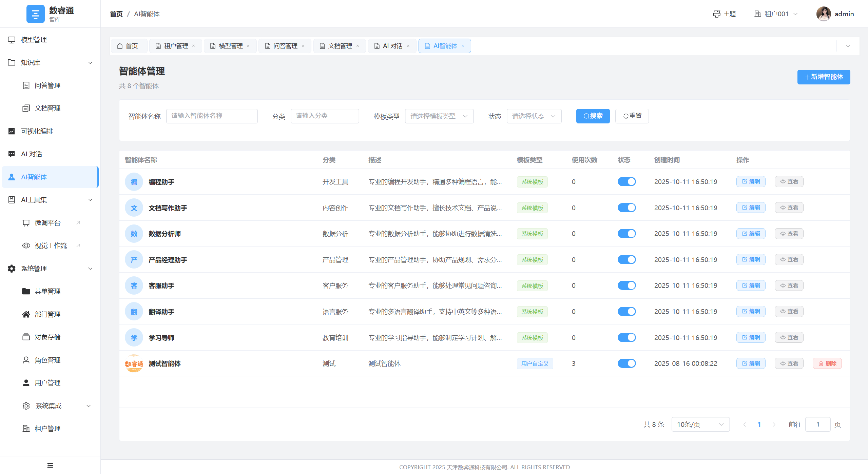The image size is (868, 474).
Task: Switch to the 文档管理 tab
Action: tap(340, 46)
